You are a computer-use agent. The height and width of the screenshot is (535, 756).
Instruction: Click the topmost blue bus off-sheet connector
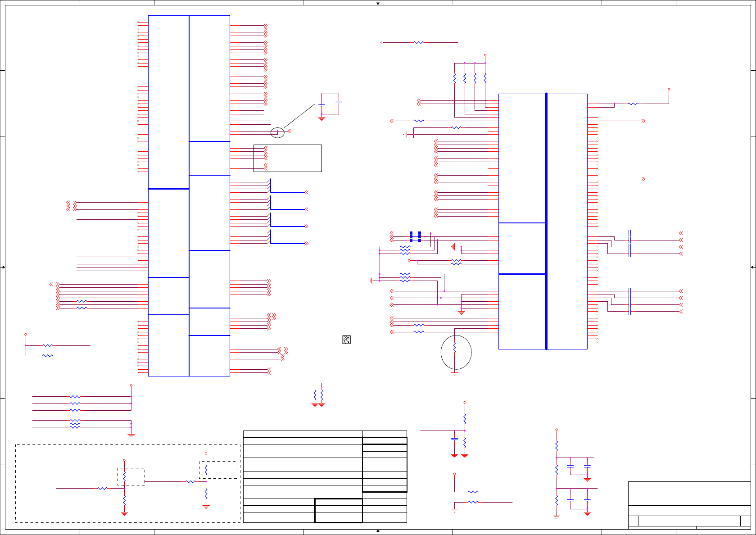(307, 192)
